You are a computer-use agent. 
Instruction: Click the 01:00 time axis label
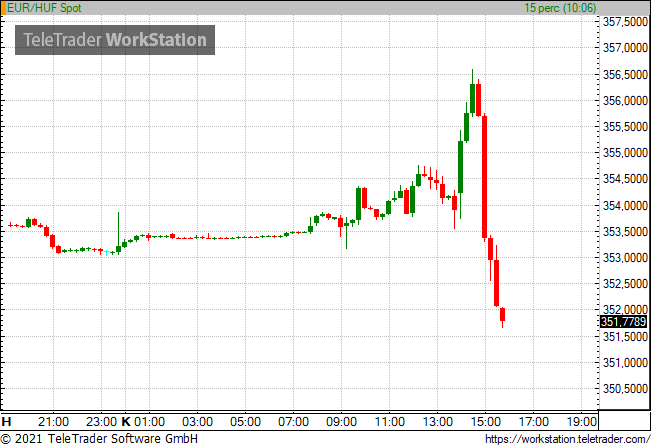[x=149, y=422]
